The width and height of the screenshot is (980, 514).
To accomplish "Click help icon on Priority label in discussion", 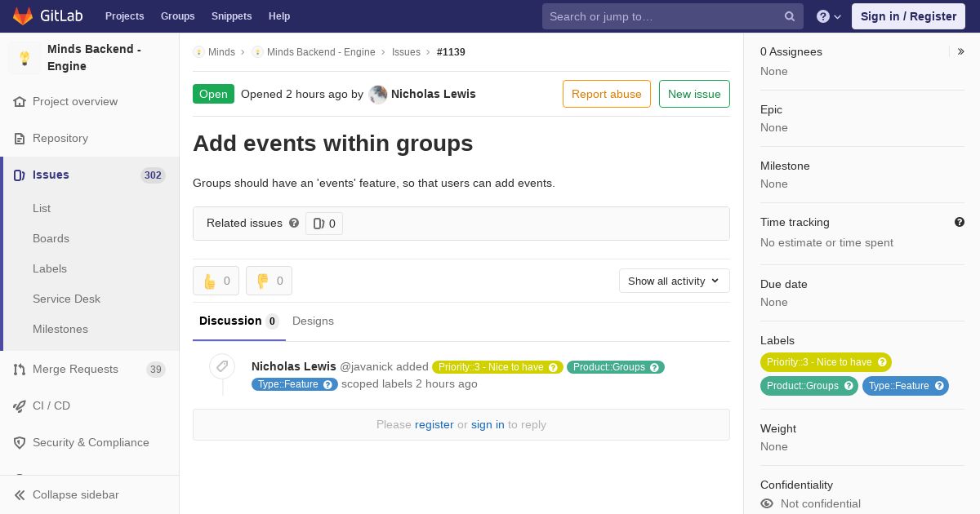I will click(553, 367).
